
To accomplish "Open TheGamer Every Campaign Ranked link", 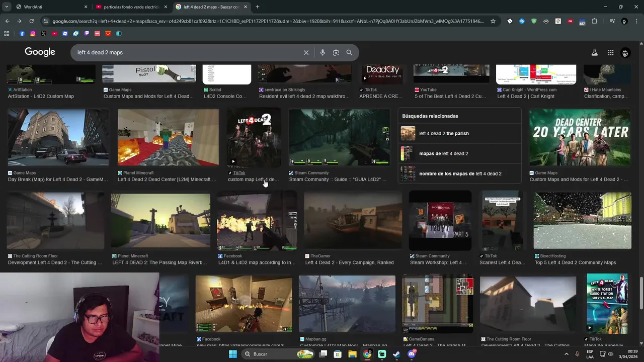I will [x=349, y=262].
